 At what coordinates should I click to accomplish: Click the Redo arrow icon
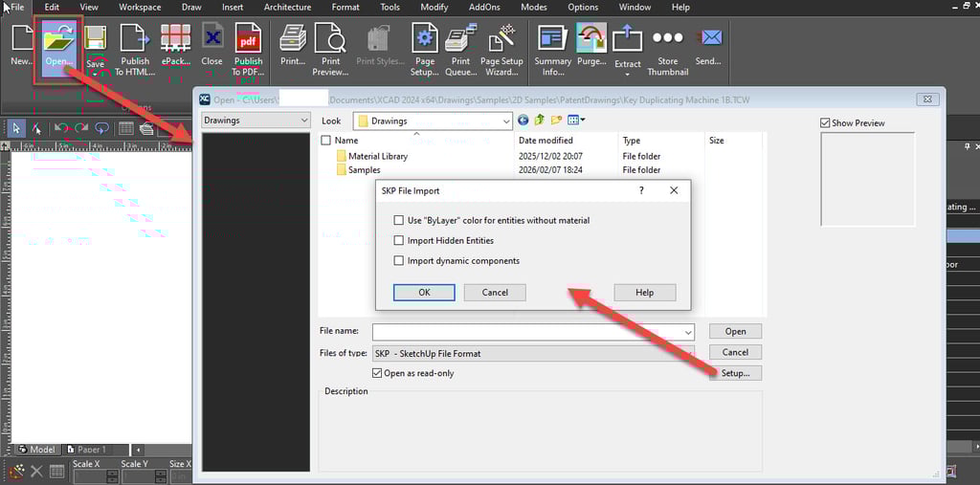[x=81, y=128]
